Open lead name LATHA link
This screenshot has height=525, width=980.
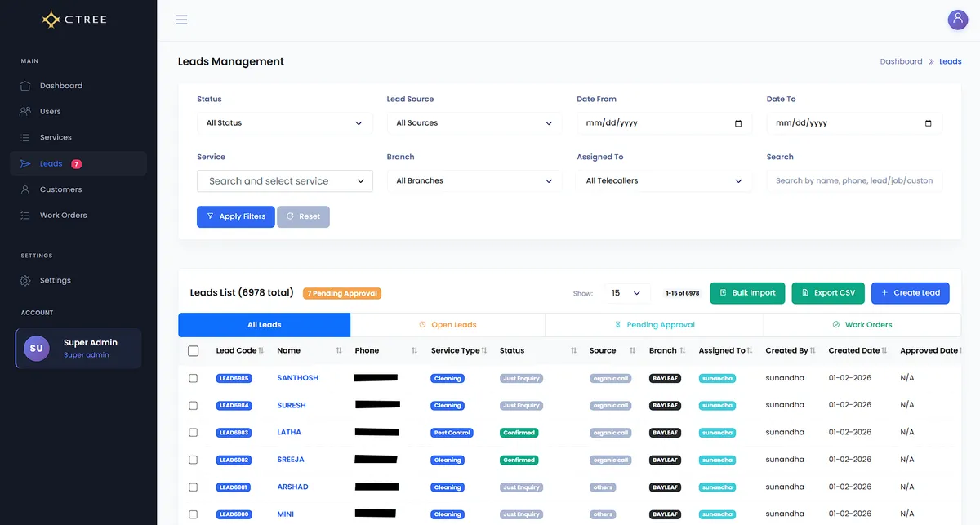(x=289, y=433)
